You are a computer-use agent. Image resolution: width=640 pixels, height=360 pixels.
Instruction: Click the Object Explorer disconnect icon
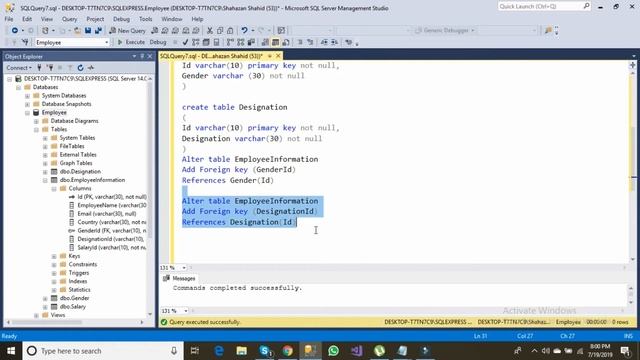pyautogui.click(x=50, y=68)
